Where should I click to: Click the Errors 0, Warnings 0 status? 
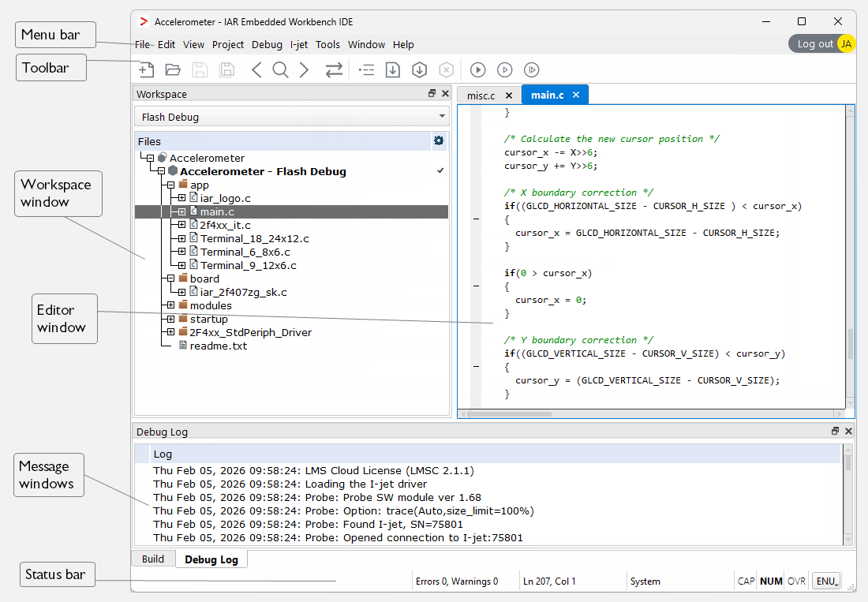(457, 581)
